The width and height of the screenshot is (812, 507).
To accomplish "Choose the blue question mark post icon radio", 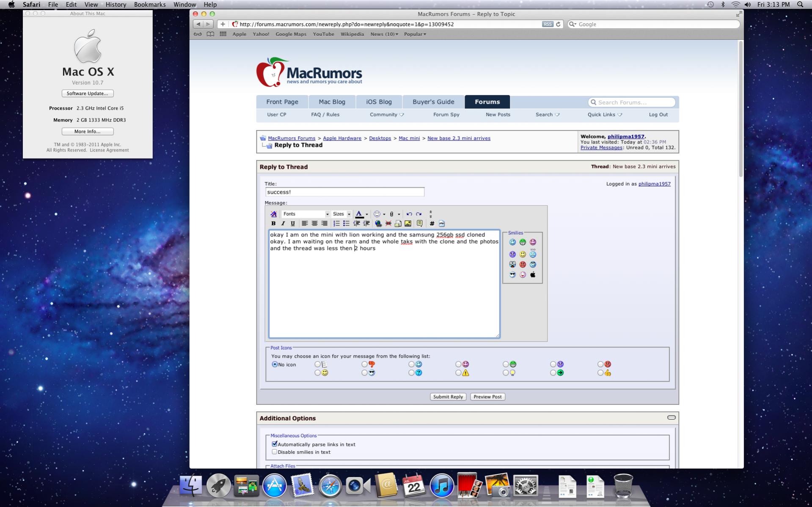I will tap(411, 373).
